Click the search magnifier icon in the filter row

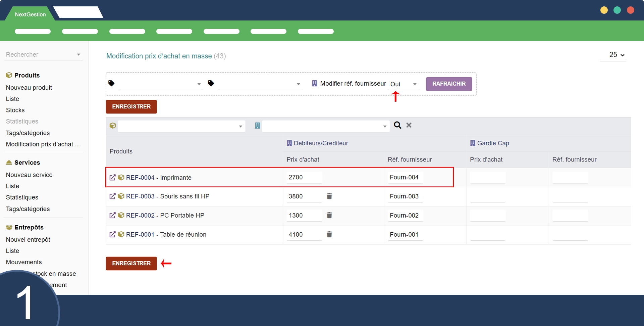397,125
